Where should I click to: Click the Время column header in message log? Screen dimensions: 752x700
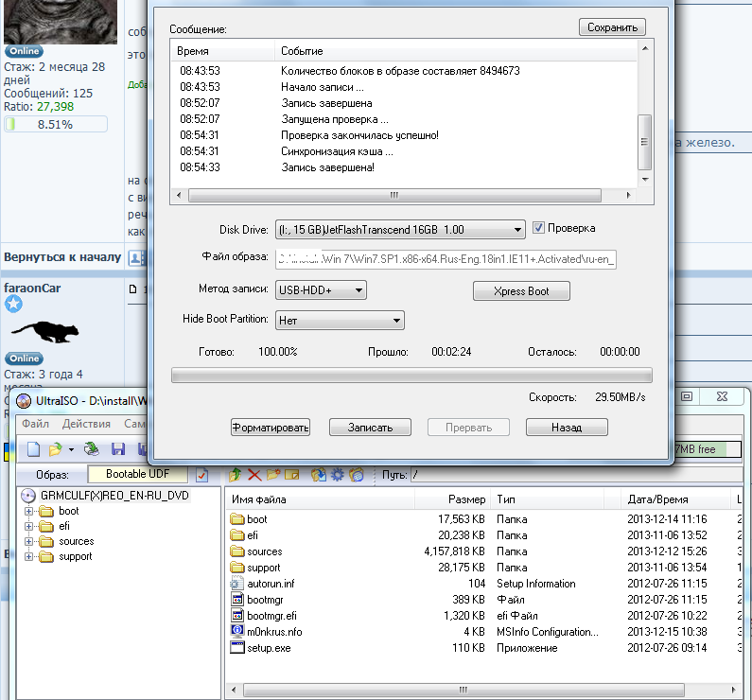[x=223, y=51]
